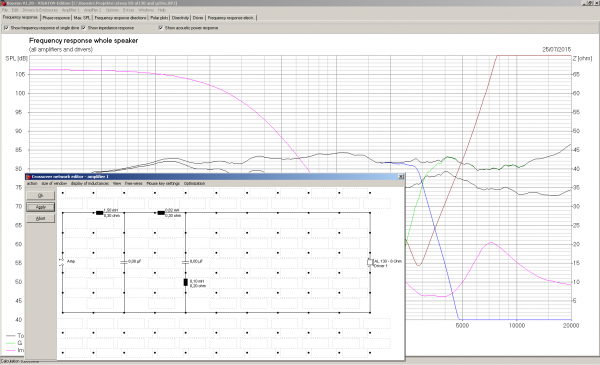Uncheck Show impedance response checkbox
Viewport: 600px width, 365px height.
(83, 28)
